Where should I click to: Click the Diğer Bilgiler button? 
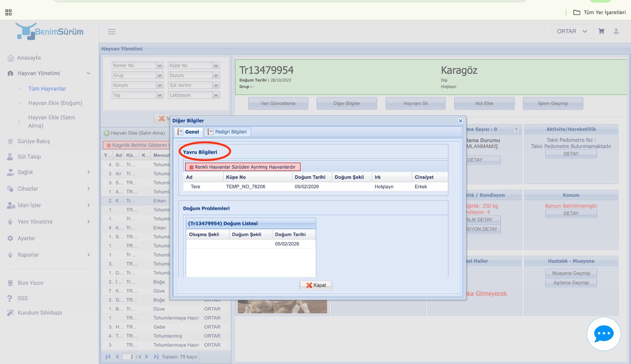[x=347, y=103]
